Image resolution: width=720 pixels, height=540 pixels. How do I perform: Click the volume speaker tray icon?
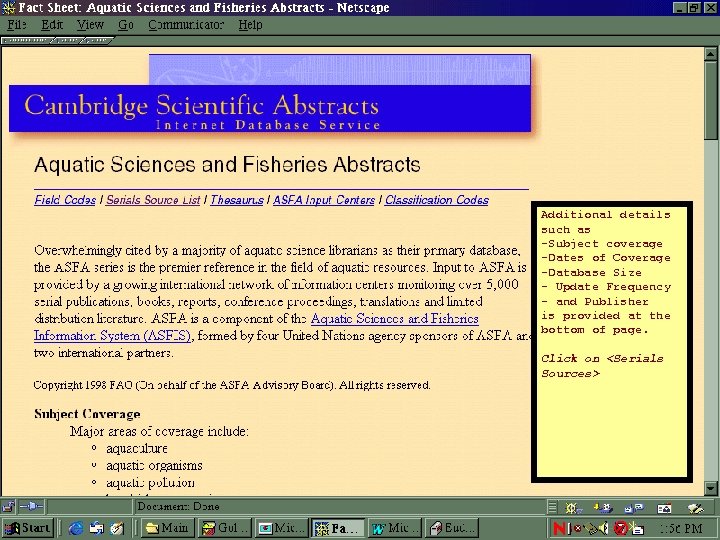pos(604,529)
